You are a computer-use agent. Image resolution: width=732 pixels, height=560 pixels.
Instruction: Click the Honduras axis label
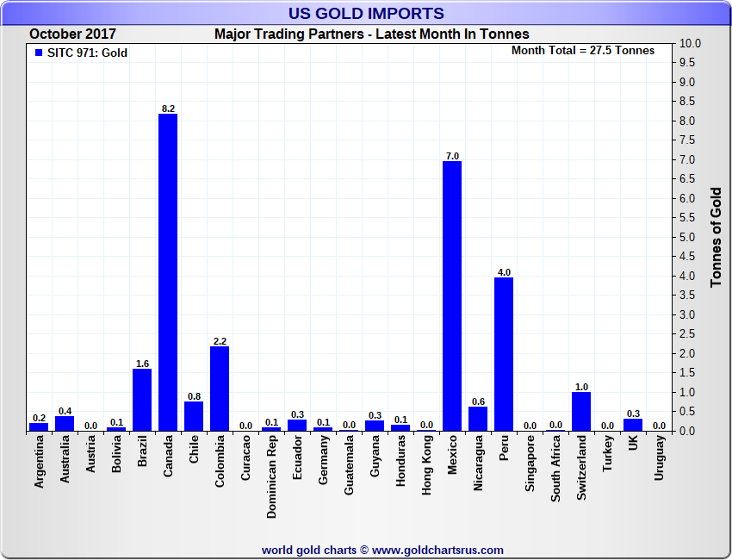pos(400,461)
